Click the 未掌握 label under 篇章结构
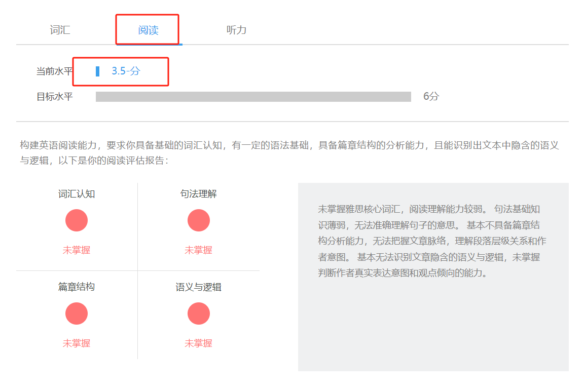Image resolution: width=583 pixels, height=392 pixels. (x=77, y=342)
